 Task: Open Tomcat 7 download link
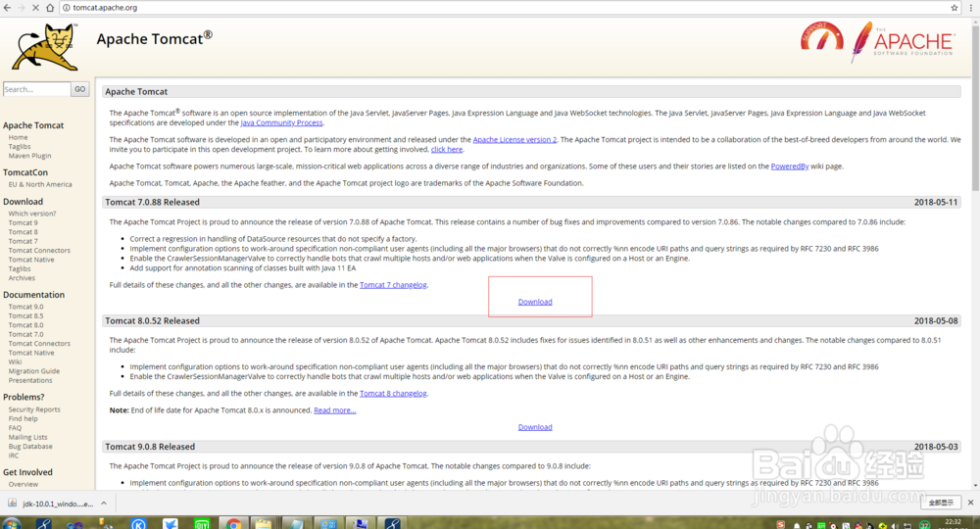(24, 242)
